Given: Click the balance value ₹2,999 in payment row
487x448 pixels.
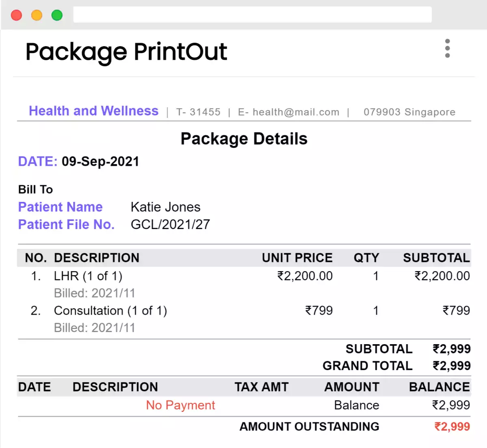Looking at the screenshot, I should [451, 405].
